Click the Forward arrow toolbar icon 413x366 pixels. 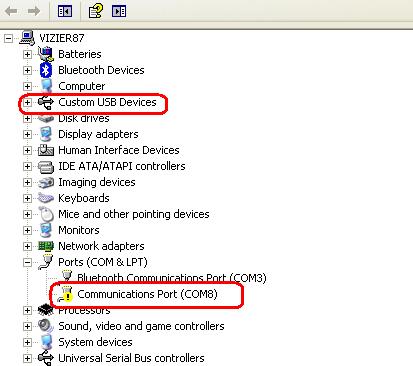pos(34,11)
